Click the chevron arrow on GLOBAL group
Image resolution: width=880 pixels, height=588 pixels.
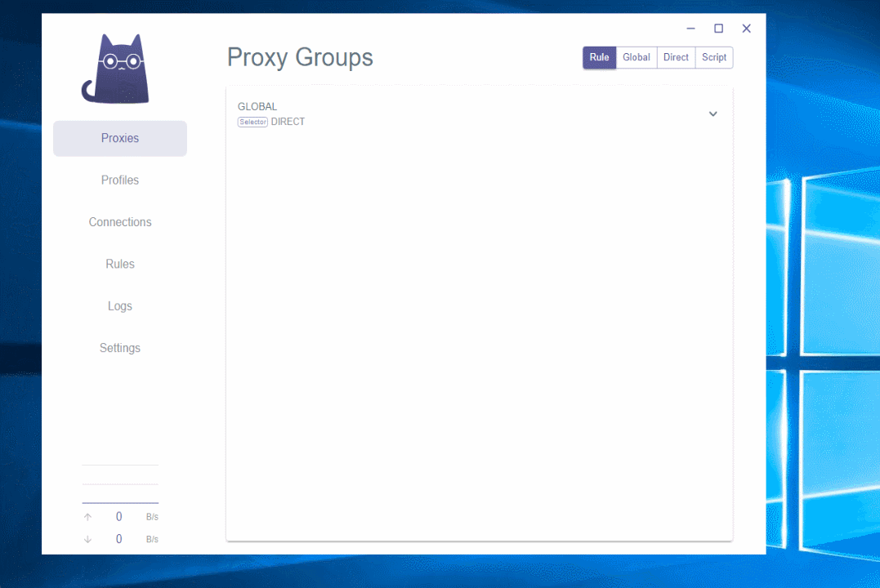pyautogui.click(x=712, y=114)
